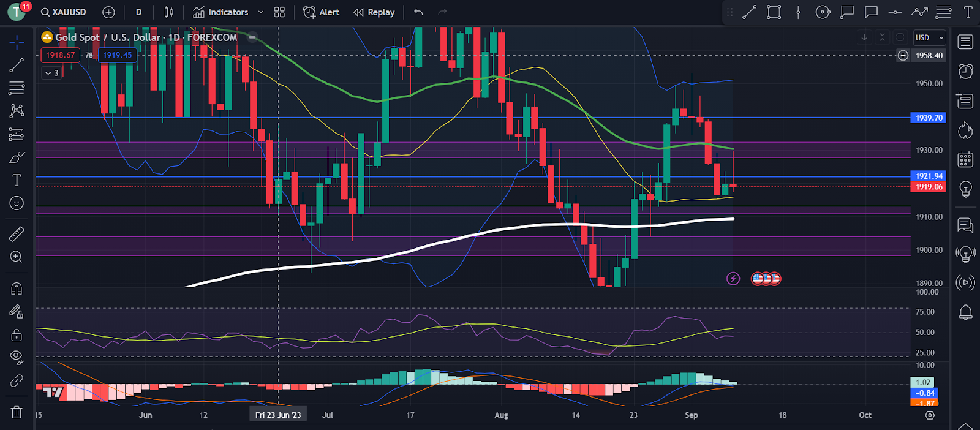Pick the comment bubble tool in favorites toolbar
This screenshot has height=430, width=980.
click(871, 12)
